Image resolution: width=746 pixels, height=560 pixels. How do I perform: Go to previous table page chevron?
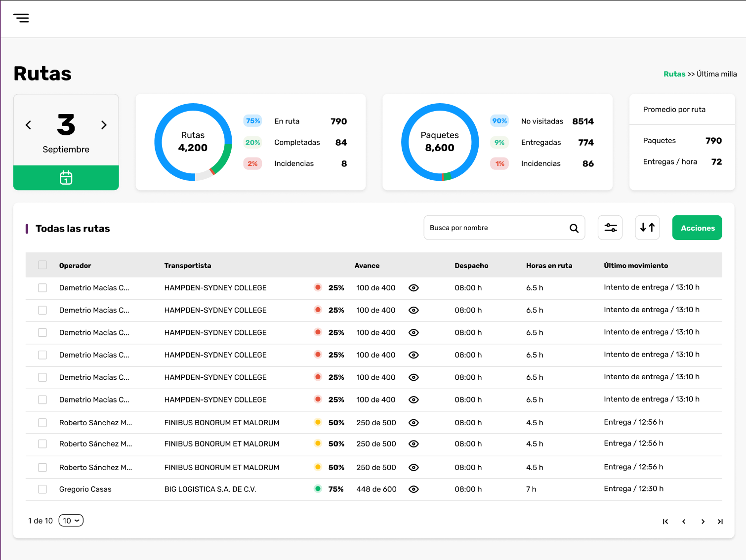[684, 521]
